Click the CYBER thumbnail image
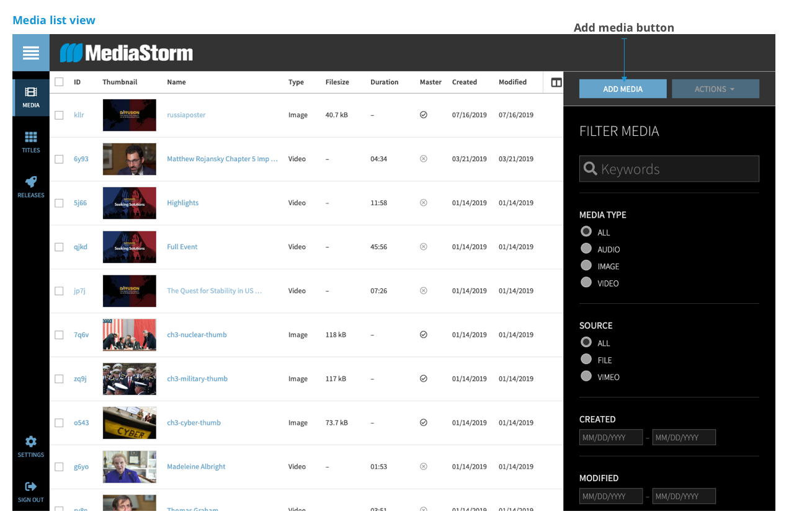The image size is (794, 532). coord(130,423)
